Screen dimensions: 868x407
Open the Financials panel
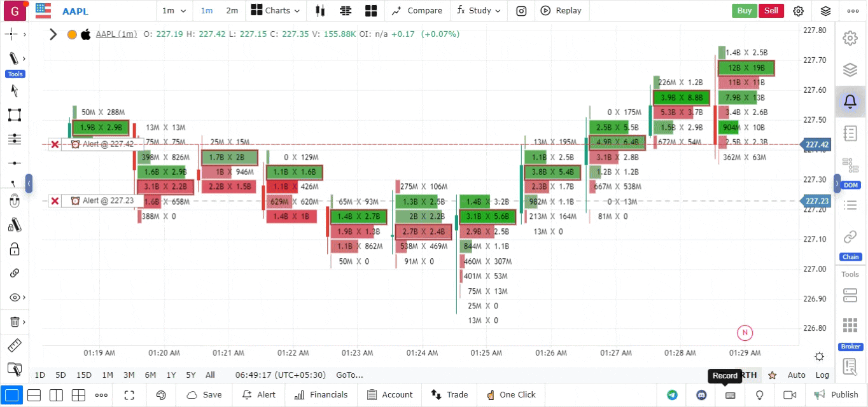pyautogui.click(x=321, y=395)
